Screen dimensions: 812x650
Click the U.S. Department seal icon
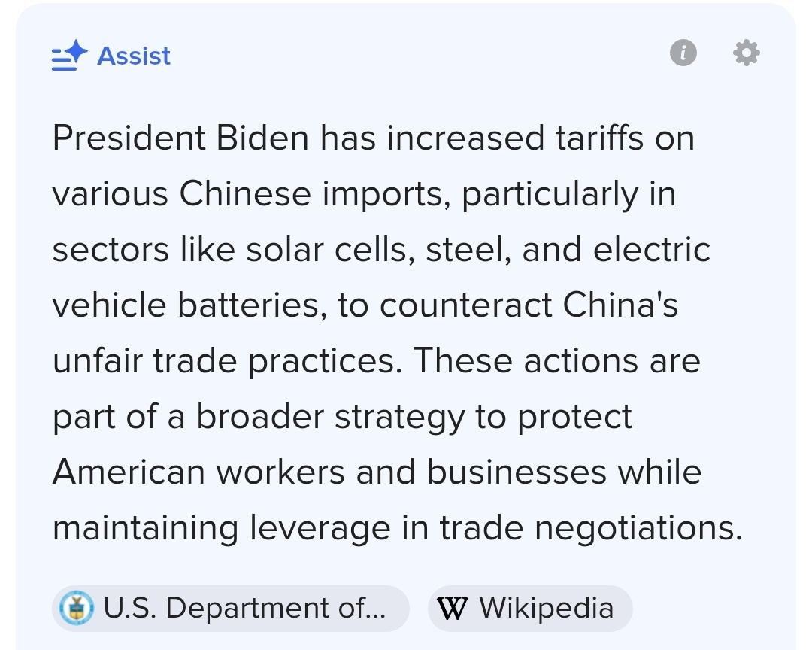[77, 608]
